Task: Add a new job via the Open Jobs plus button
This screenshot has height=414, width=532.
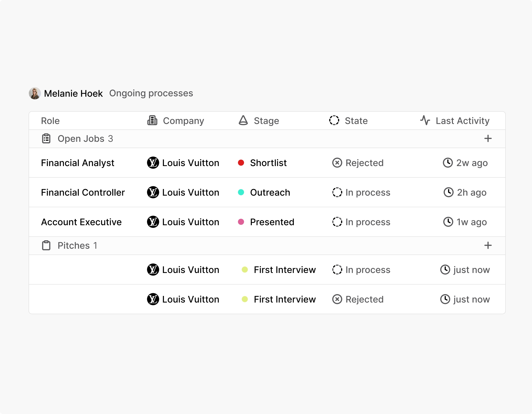Action: [x=488, y=139]
